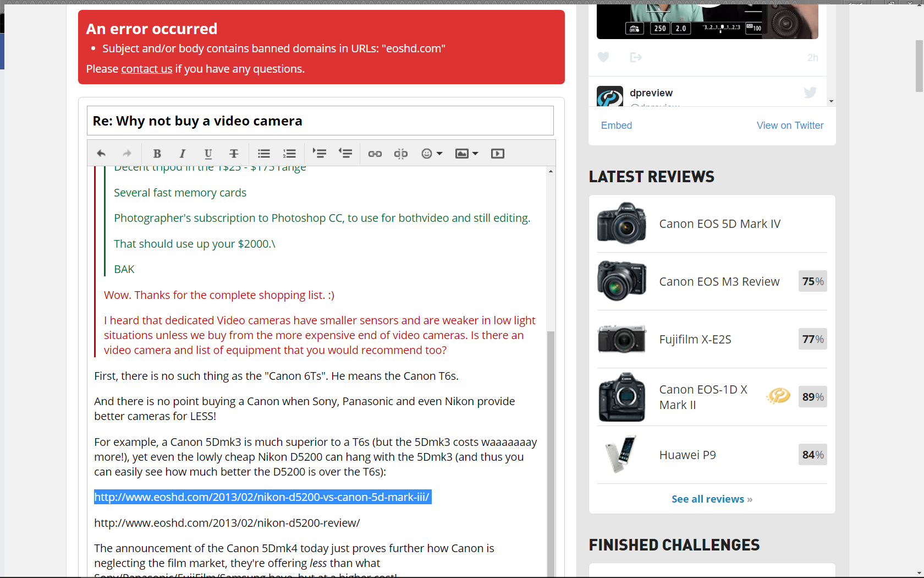Toggle underline formatting
Viewport: 924px width, 578px height.
[208, 154]
